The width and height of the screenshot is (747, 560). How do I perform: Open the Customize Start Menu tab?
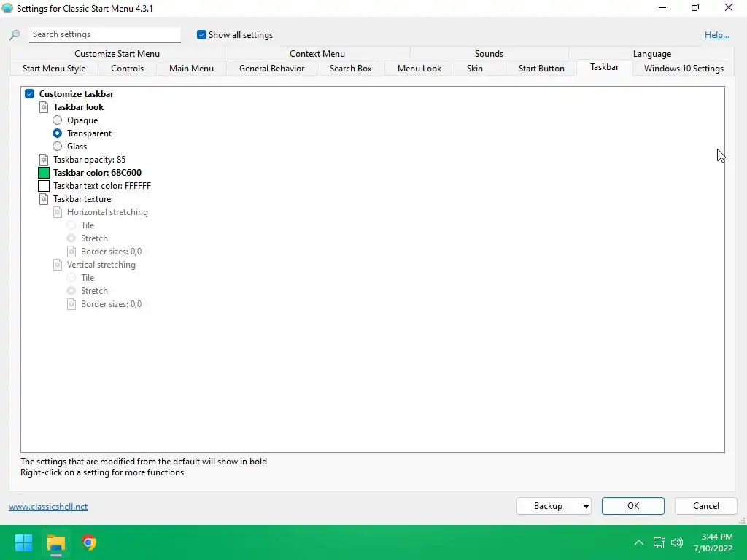pos(117,54)
